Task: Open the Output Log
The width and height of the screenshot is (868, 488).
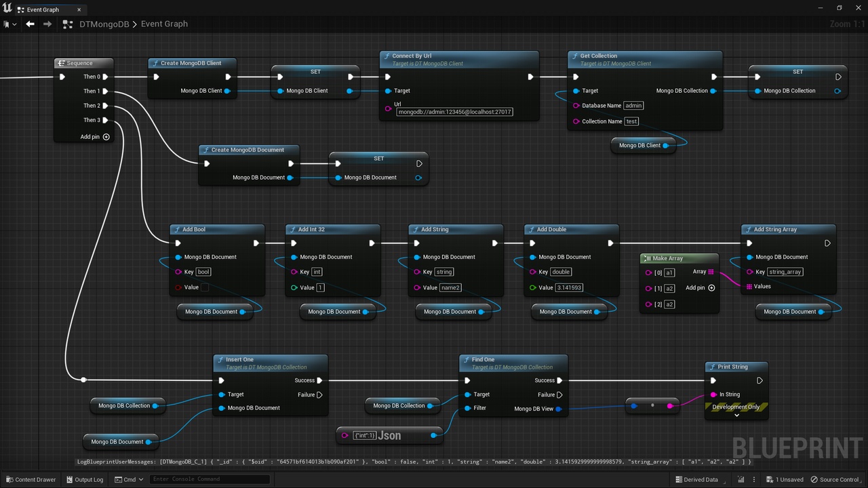Action: click(85, 480)
